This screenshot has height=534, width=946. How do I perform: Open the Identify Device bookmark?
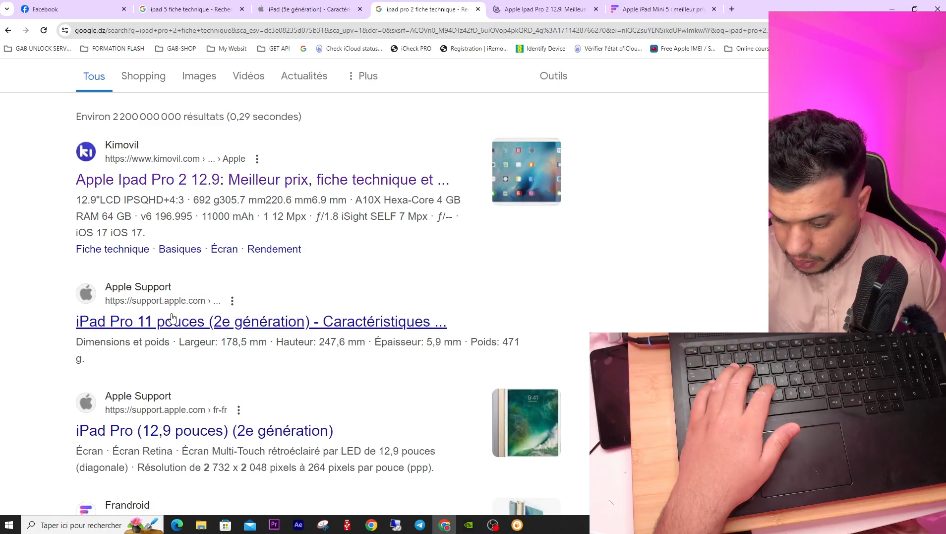(541, 48)
